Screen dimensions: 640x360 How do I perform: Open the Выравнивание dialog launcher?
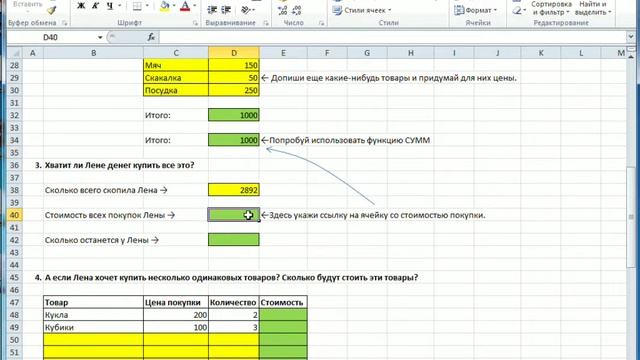(x=266, y=23)
